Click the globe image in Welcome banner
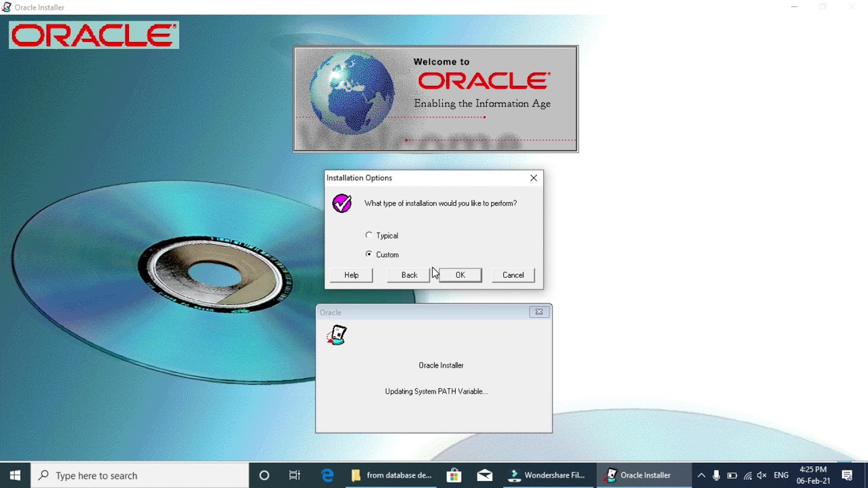 coord(351,93)
